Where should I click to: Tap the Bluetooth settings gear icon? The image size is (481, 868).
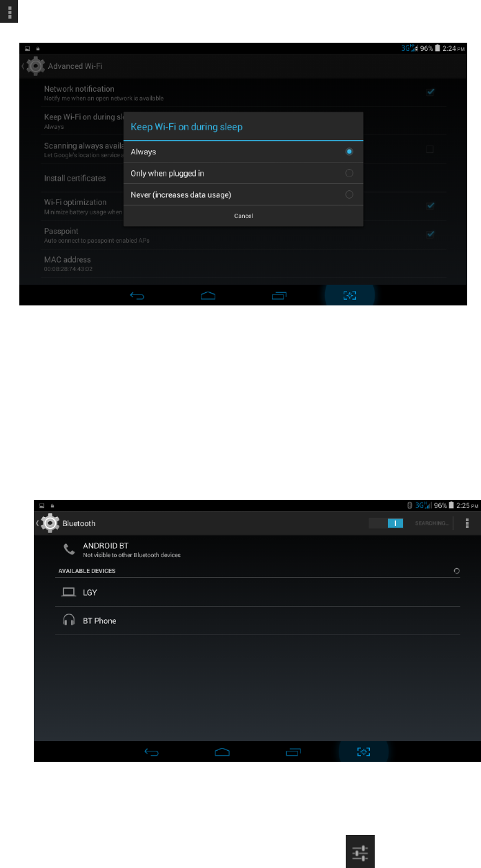tap(50, 523)
